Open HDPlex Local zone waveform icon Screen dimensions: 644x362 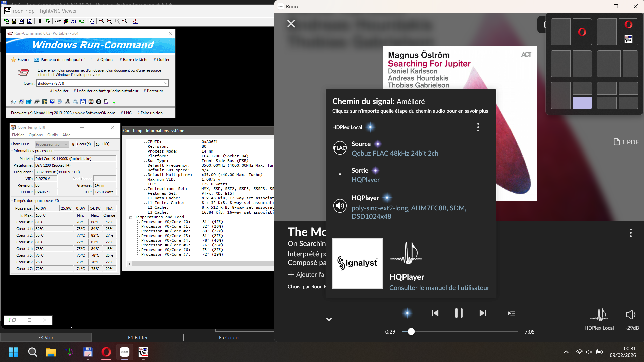click(599, 315)
